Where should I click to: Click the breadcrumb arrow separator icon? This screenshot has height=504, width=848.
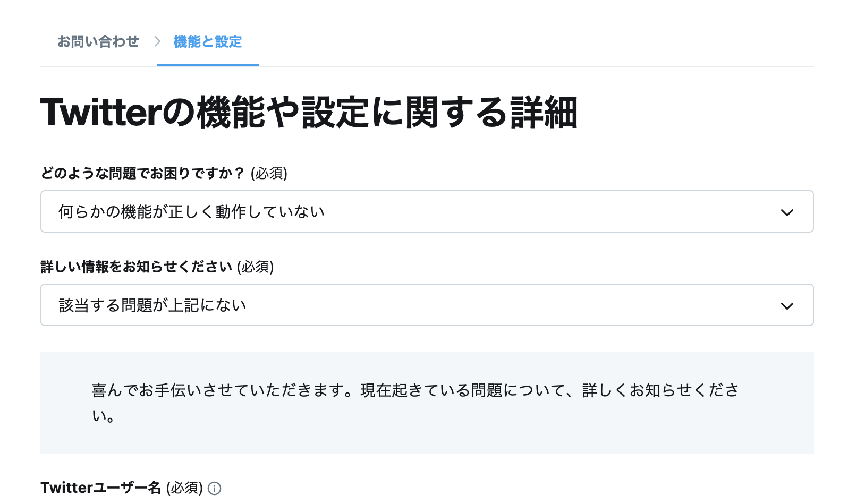(x=157, y=41)
